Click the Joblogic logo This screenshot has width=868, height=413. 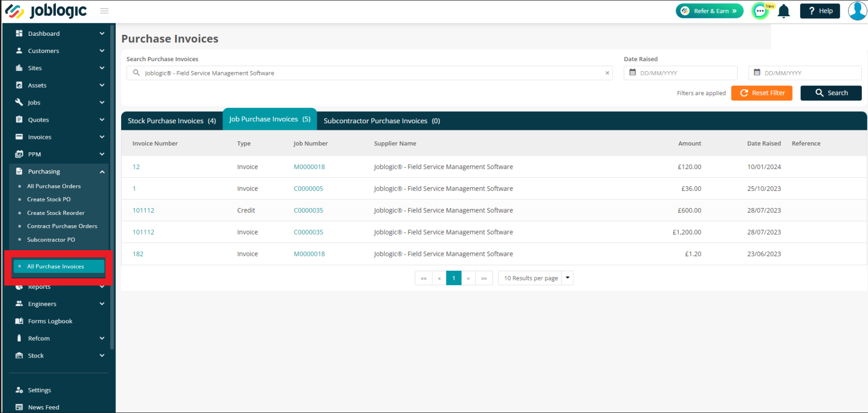46,11
